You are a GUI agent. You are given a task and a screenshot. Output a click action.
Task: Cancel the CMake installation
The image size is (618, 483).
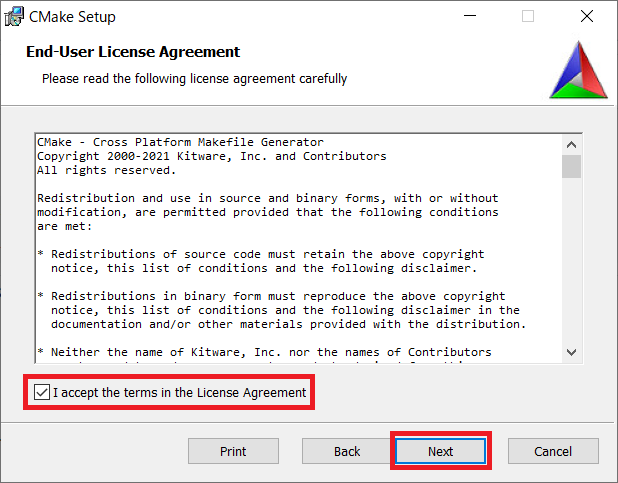(x=553, y=451)
